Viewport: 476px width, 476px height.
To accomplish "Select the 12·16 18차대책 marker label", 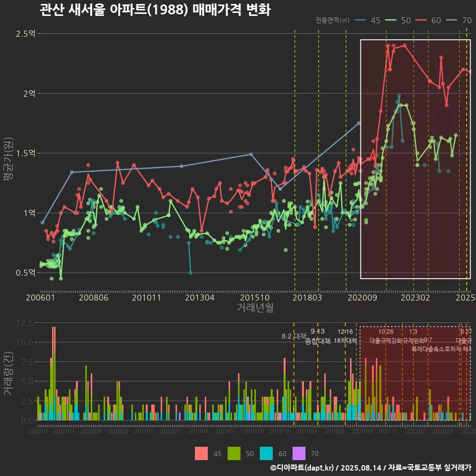I will coord(345,336).
